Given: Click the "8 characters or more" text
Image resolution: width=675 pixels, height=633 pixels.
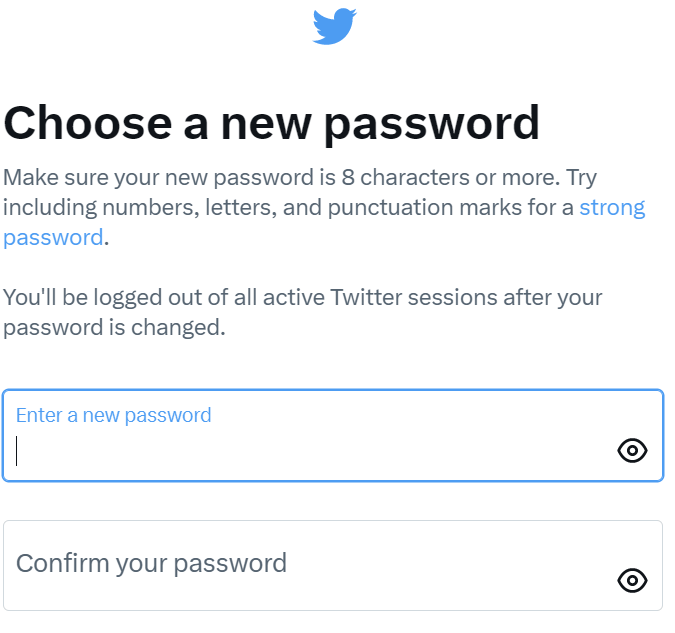Looking at the screenshot, I should pos(451,177).
